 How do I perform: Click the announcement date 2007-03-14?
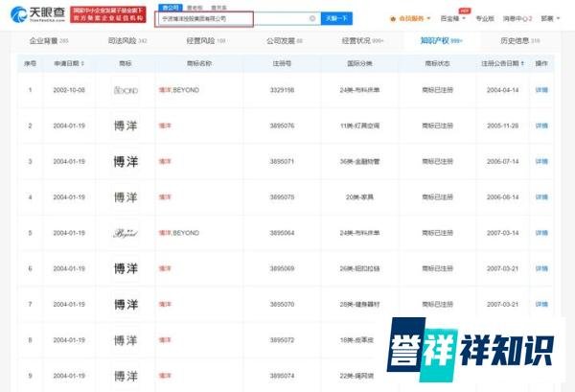tap(502, 233)
